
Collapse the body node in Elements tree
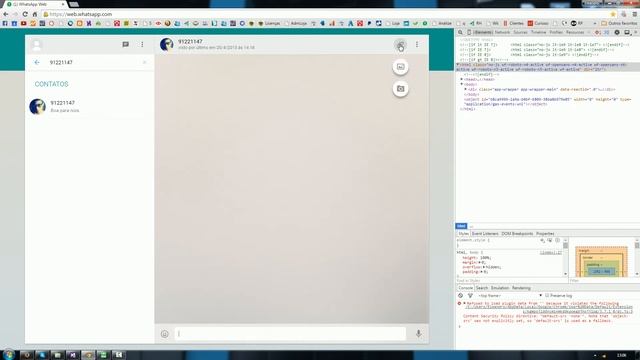[462, 84]
